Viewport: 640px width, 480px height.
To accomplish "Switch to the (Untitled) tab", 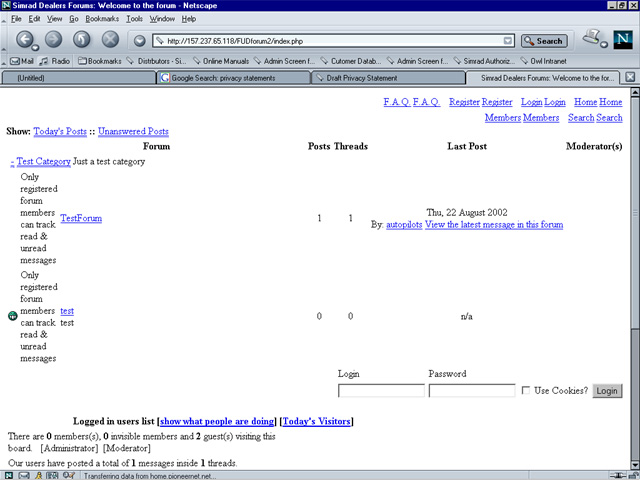I will point(79,78).
